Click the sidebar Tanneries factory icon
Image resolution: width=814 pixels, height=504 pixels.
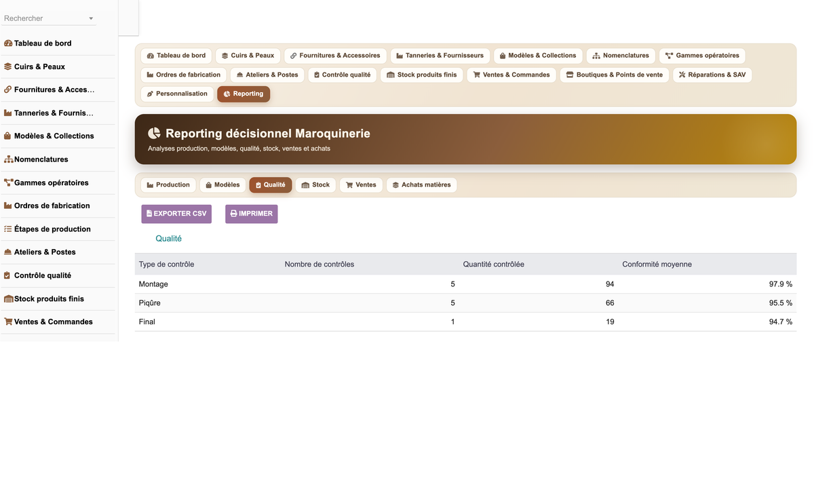click(8, 113)
